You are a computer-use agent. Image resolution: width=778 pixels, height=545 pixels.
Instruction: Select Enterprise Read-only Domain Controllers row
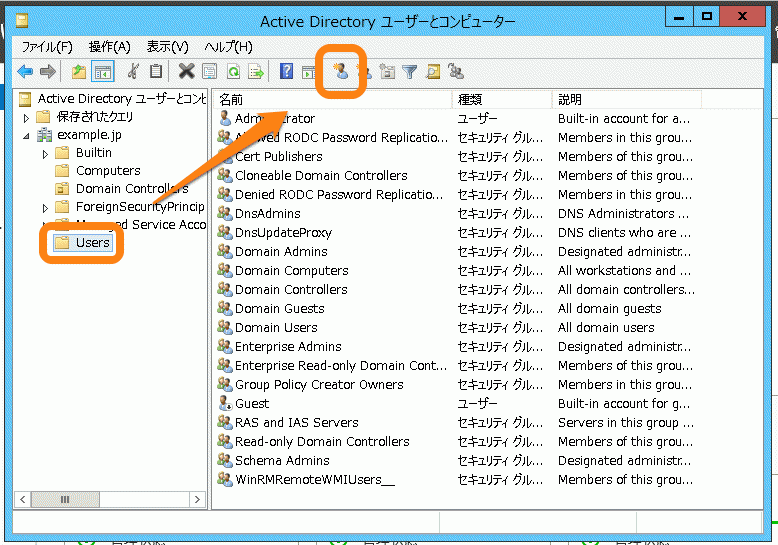click(x=340, y=365)
